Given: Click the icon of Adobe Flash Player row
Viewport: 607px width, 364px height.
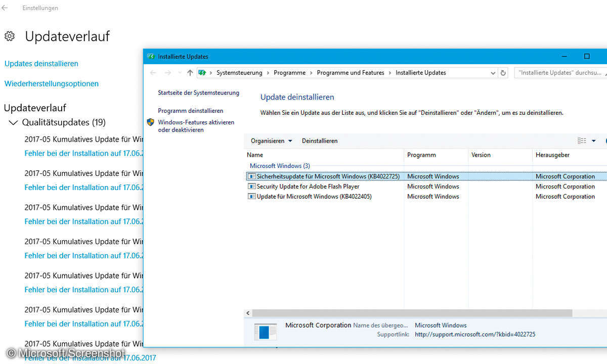Looking at the screenshot, I should click(252, 187).
